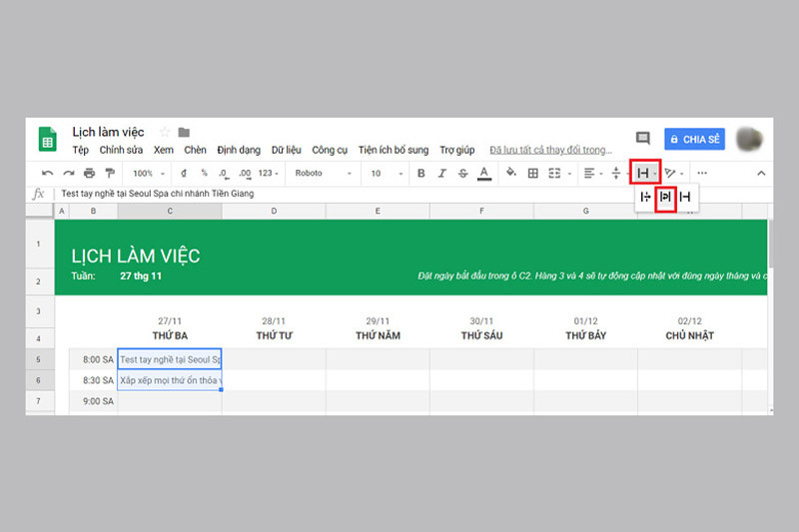Open the Chỉnh sửa menu
This screenshot has width=799, height=532.
(121, 150)
